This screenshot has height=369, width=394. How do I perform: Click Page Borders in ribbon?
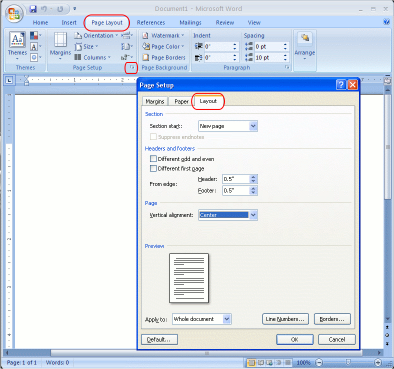tap(164, 57)
